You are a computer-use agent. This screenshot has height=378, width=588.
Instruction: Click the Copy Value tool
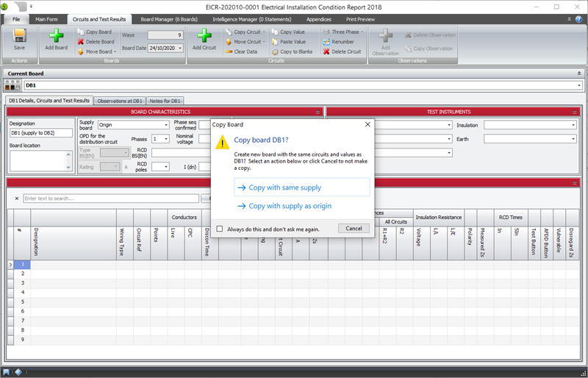pos(288,32)
